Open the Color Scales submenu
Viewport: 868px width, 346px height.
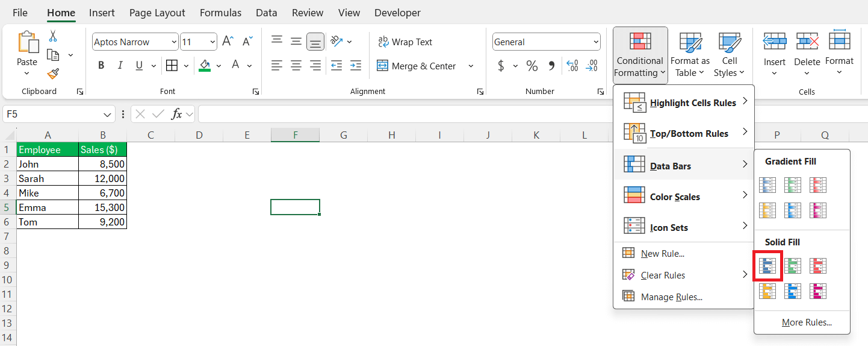[684, 197]
